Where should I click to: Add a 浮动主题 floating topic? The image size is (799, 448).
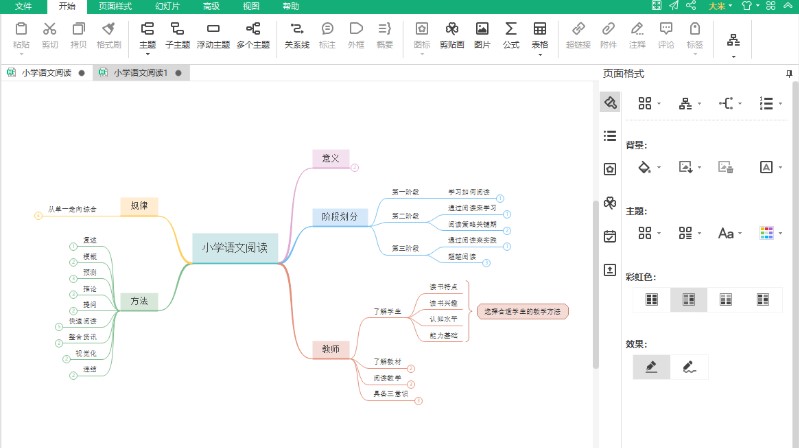[x=212, y=30]
